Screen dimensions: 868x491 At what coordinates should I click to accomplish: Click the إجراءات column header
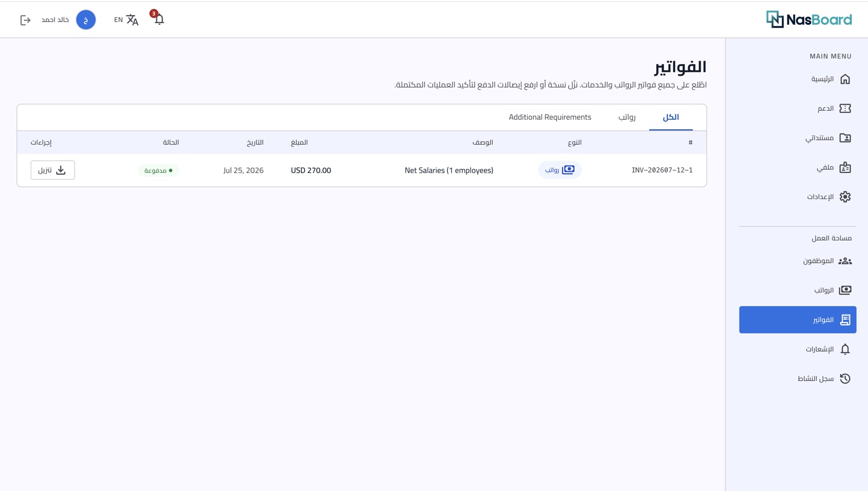[41, 142]
